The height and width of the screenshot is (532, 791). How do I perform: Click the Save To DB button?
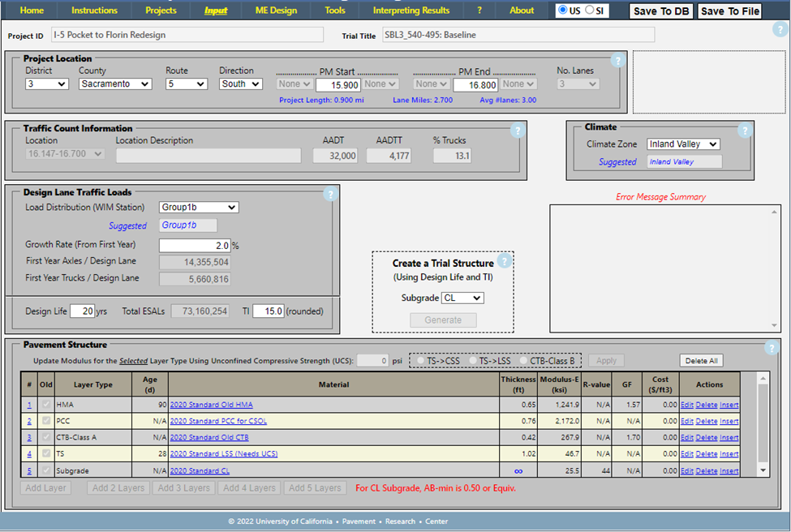(660, 11)
